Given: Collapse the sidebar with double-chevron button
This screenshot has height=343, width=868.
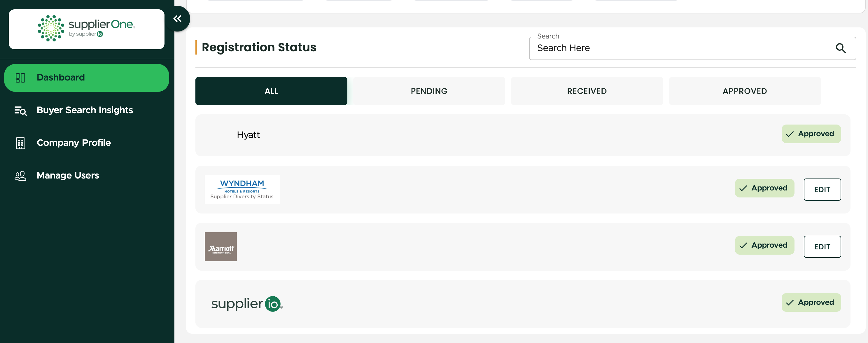Looking at the screenshot, I should [178, 19].
